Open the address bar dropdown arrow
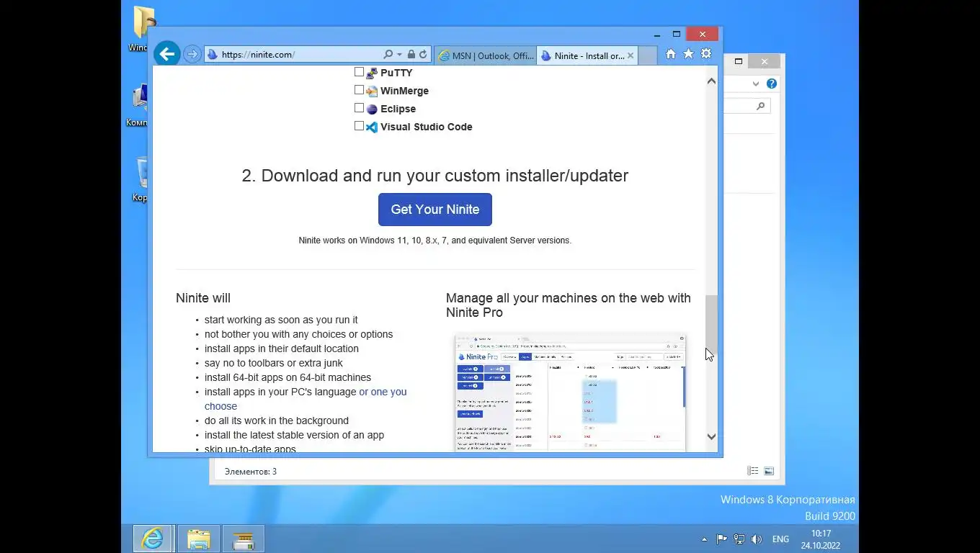Viewport: 980px width, 553px height. point(399,55)
